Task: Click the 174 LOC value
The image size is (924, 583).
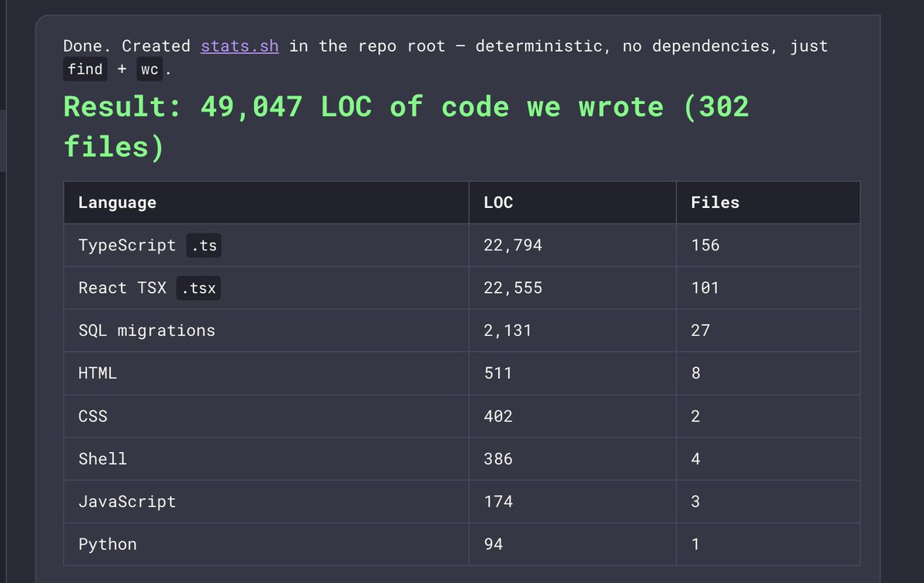Action: (498, 502)
